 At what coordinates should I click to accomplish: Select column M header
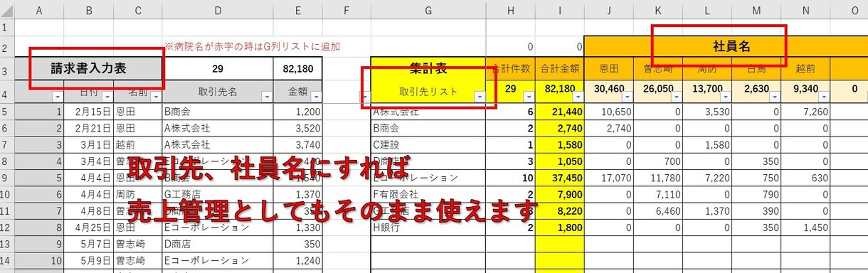coord(756,10)
